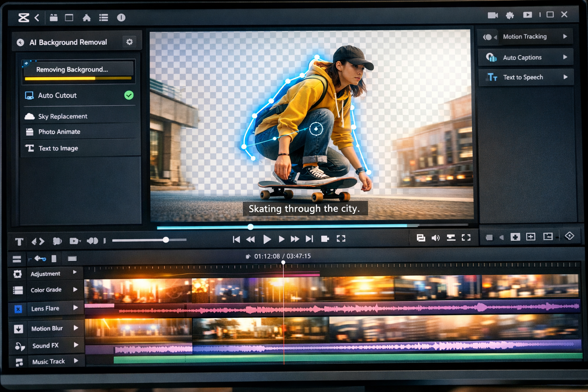Viewport: 588px width, 392px height.
Task: Click the fullscreen preview icon
Action: (466, 238)
